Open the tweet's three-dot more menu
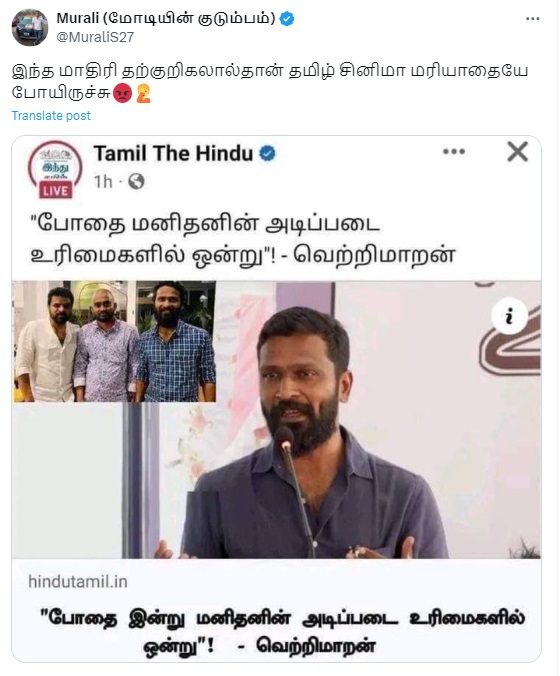This screenshot has width=560, height=676. [x=532, y=19]
